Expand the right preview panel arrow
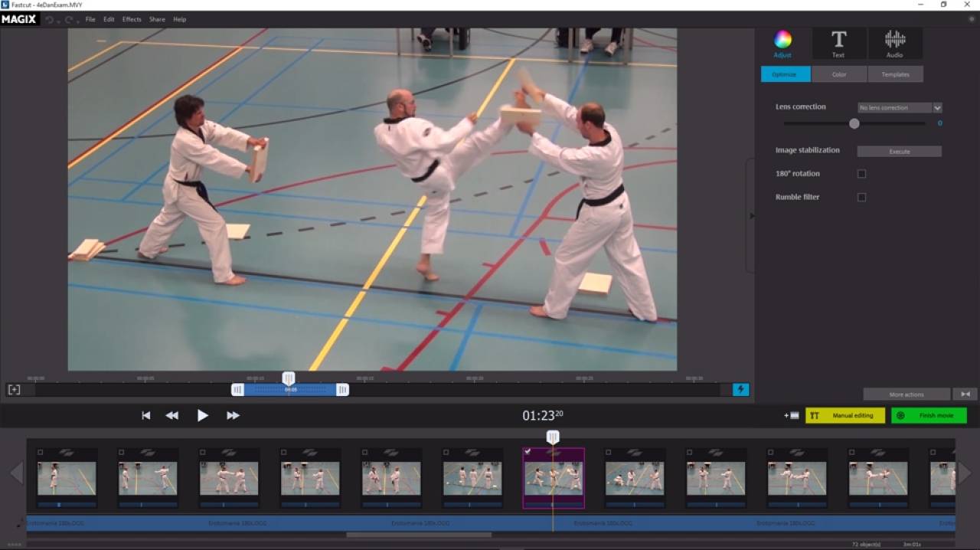Image resolution: width=980 pixels, height=550 pixels. coord(752,215)
